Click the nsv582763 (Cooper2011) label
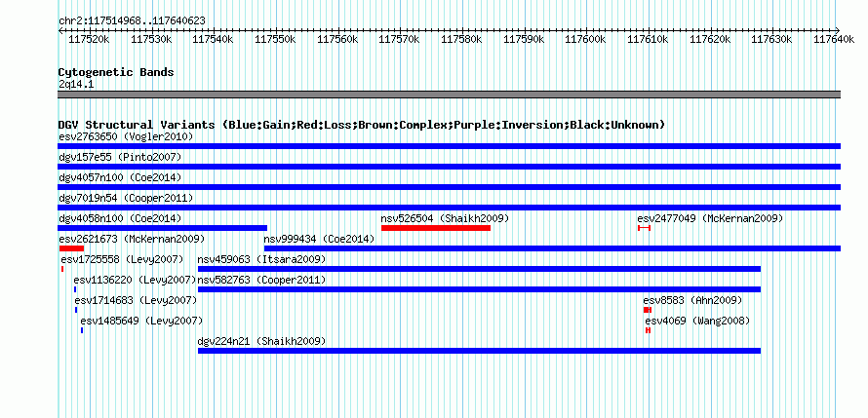The height and width of the screenshot is (418, 868). [x=261, y=280]
